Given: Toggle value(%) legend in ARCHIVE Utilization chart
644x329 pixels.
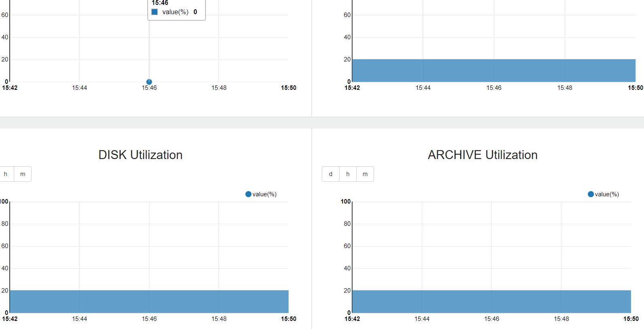Looking at the screenshot, I should pos(604,194).
